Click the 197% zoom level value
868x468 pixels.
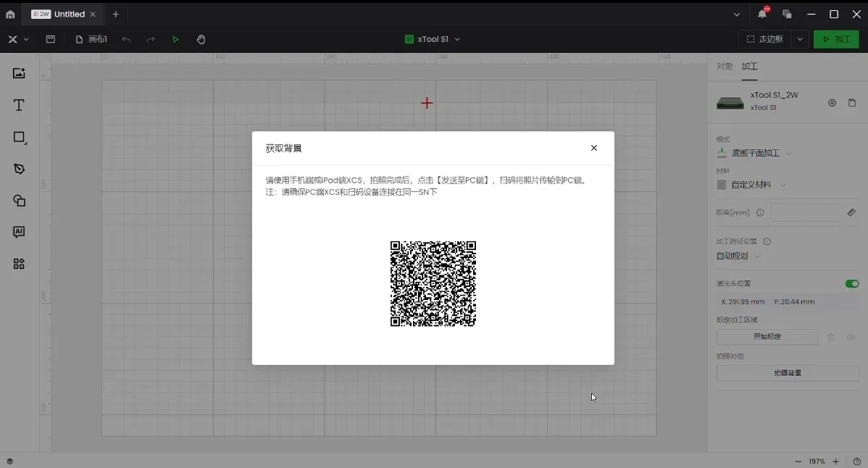point(817,461)
